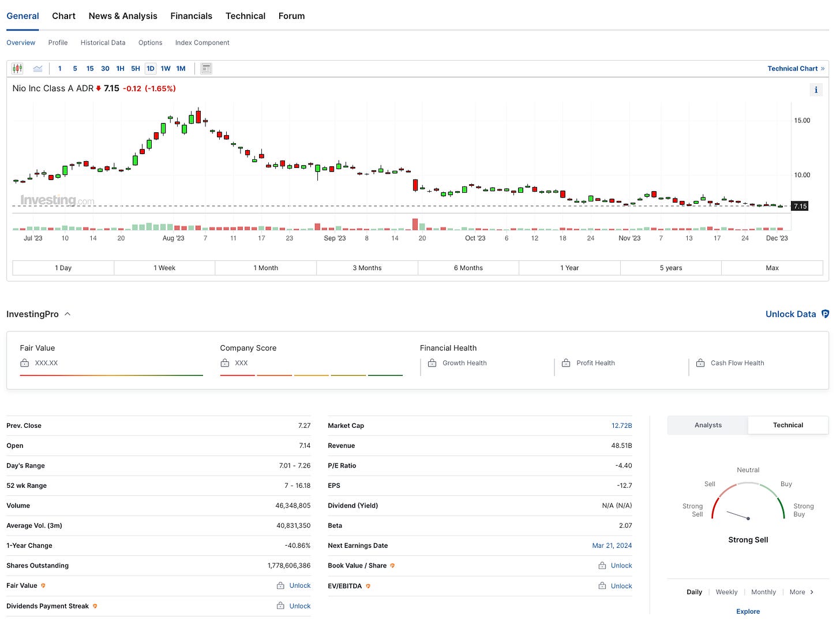Click the Pro badge next to Dividends Payment Streak

pyautogui.click(x=95, y=606)
